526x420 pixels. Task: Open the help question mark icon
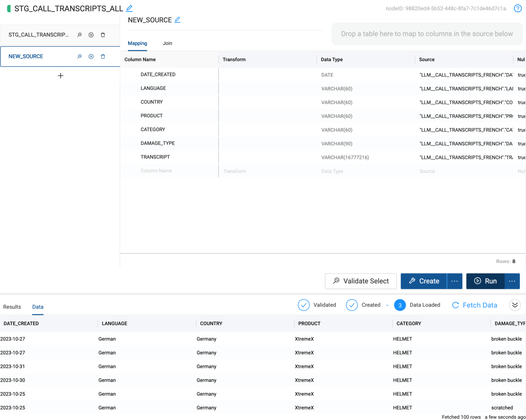click(518, 8)
